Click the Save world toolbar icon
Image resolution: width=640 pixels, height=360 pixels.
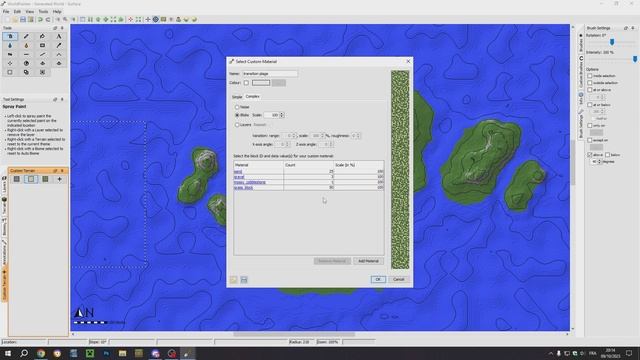[23, 19]
